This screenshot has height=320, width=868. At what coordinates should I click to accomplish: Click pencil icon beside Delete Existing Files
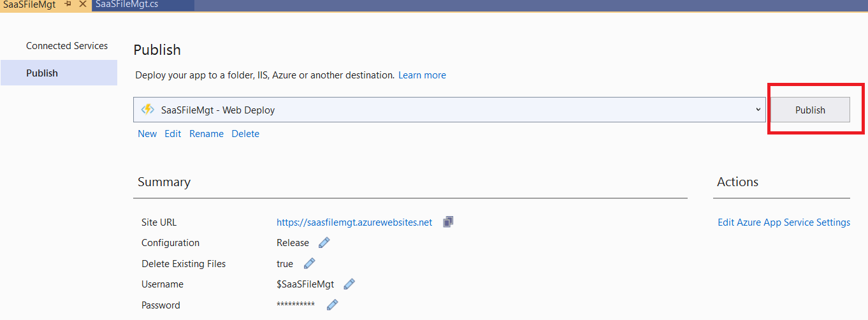coord(309,263)
